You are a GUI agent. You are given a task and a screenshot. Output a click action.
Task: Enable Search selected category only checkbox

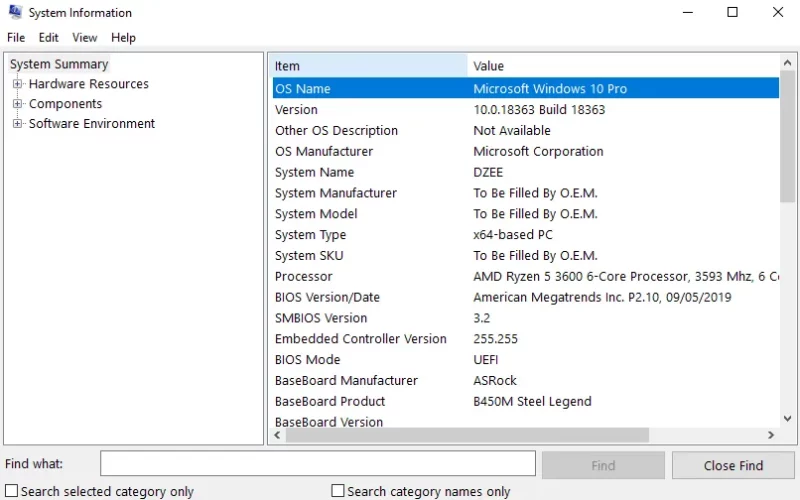click(x=12, y=491)
